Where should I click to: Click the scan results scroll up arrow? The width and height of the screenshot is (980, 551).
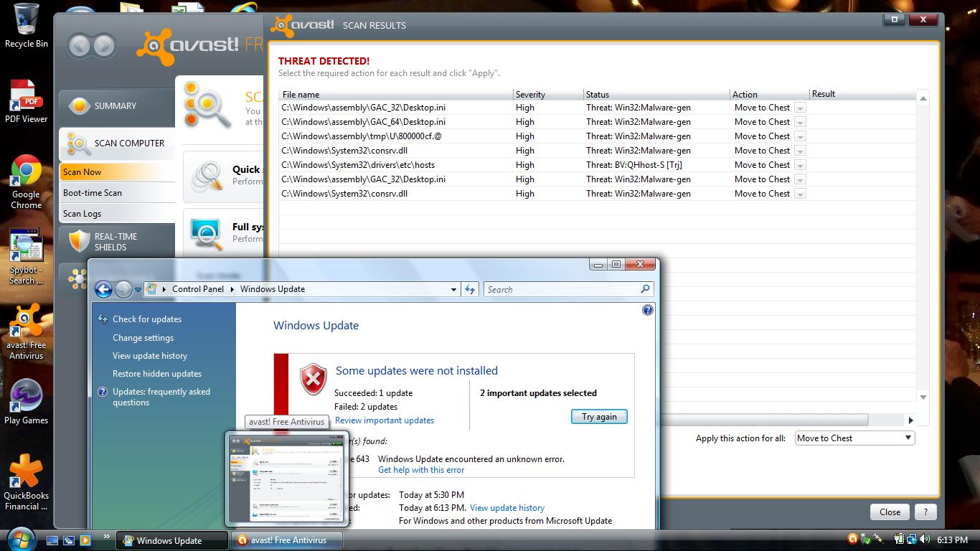923,98
